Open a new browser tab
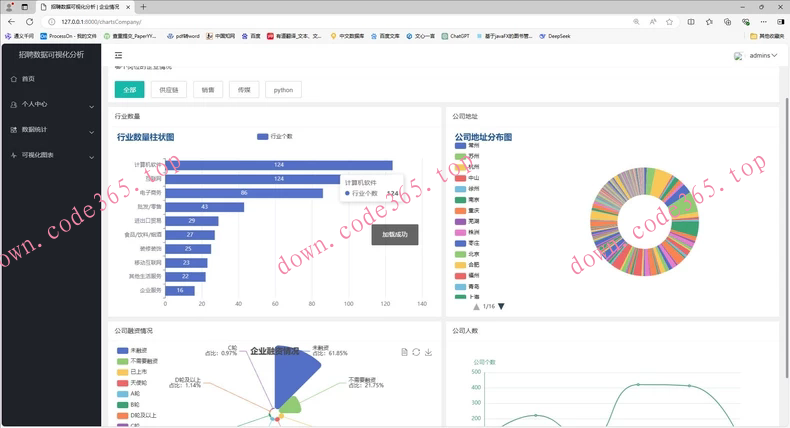This screenshot has width=790, height=428. (x=143, y=6)
